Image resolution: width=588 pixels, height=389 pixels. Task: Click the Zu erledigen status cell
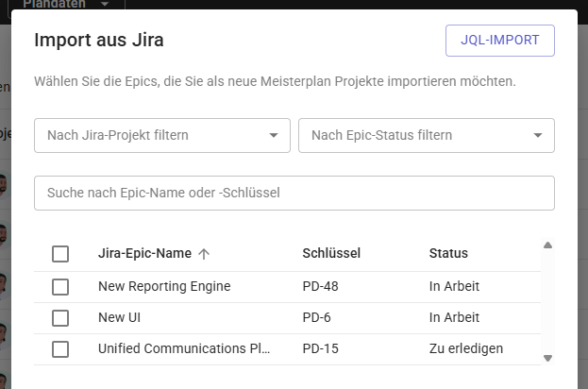click(466, 348)
